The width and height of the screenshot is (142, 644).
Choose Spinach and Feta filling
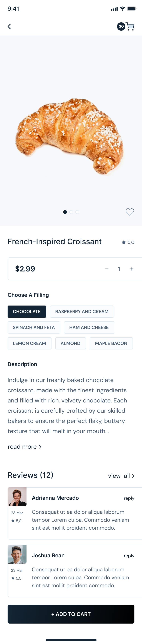(34, 327)
